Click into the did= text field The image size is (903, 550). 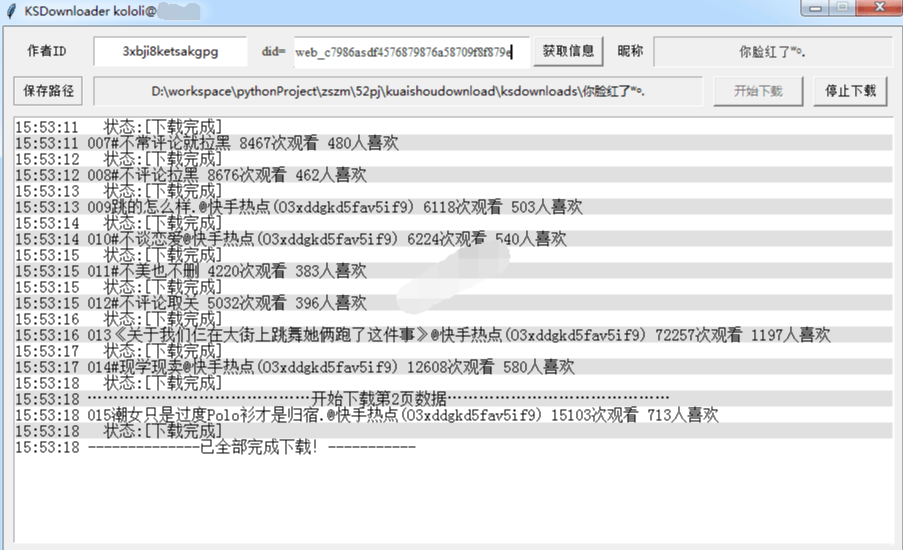tap(410, 51)
